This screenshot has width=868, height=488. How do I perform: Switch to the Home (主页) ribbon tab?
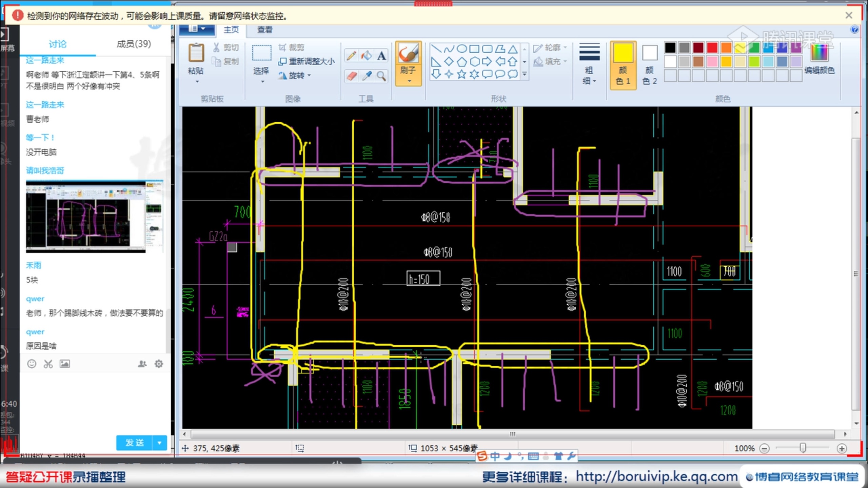click(231, 30)
